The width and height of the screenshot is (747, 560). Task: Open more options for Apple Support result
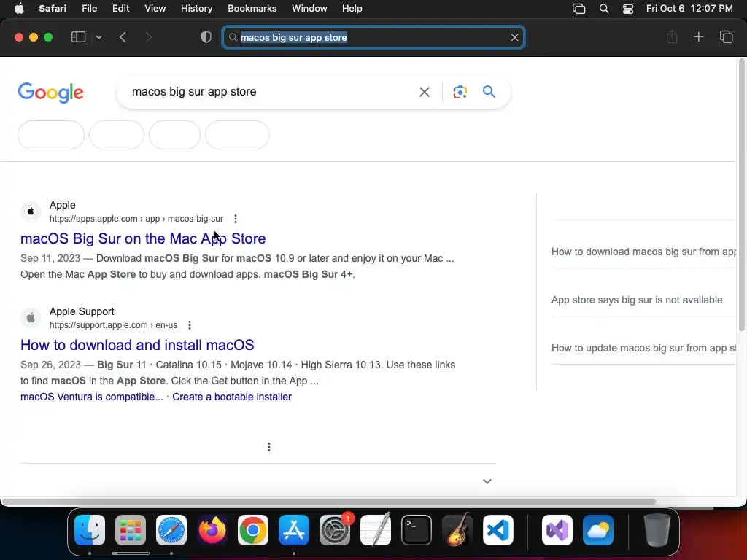(x=190, y=325)
